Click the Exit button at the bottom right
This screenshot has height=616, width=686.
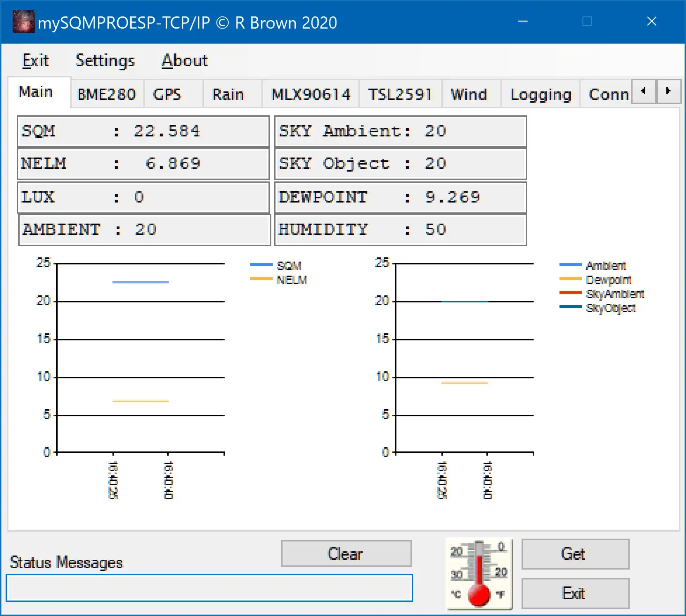pyautogui.click(x=575, y=593)
